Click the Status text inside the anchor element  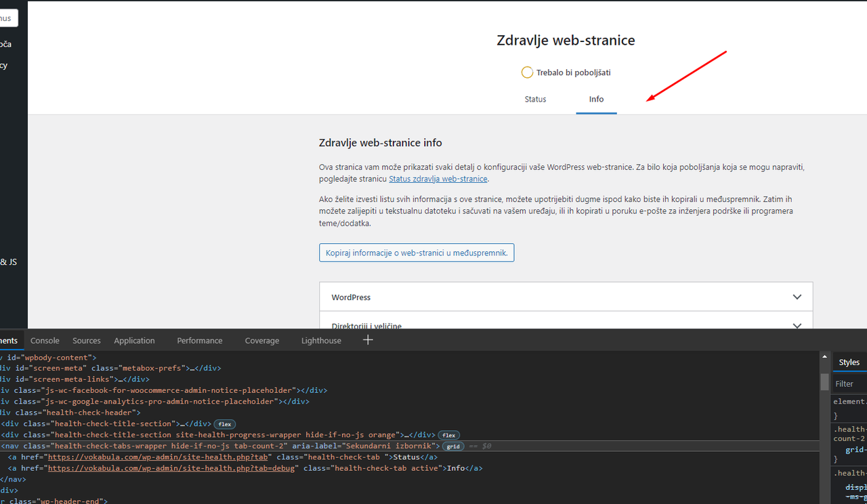click(x=406, y=457)
